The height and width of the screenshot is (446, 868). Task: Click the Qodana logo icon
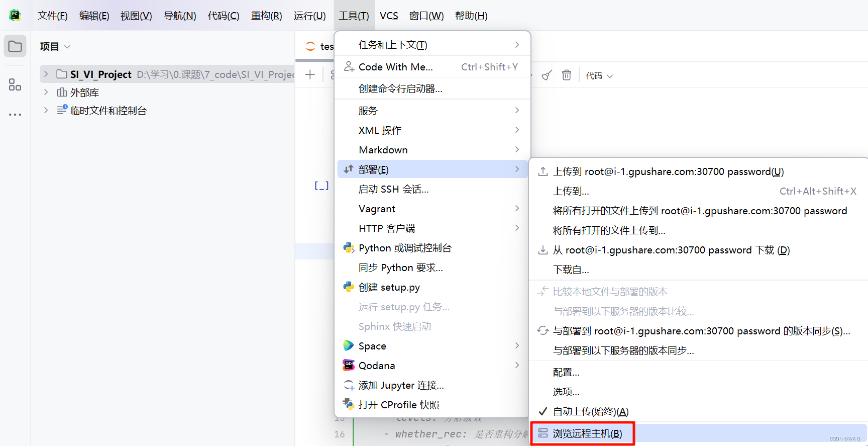coord(349,366)
